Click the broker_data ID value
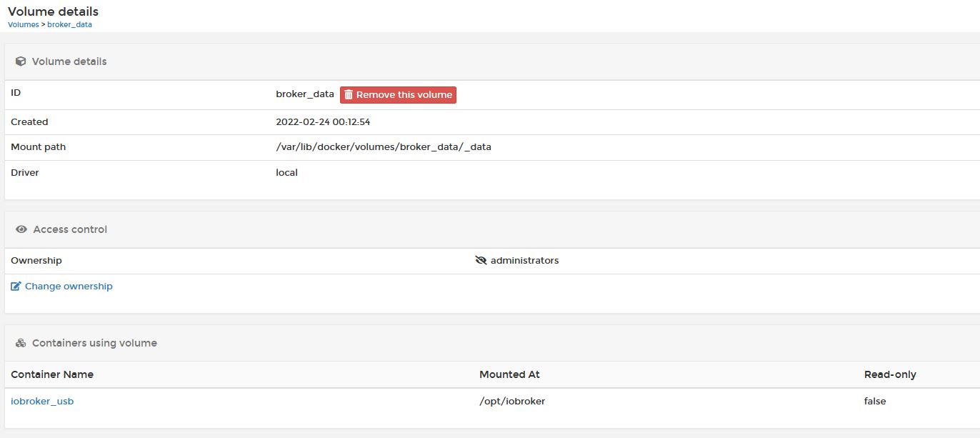The image size is (980, 438). pyautogui.click(x=305, y=94)
